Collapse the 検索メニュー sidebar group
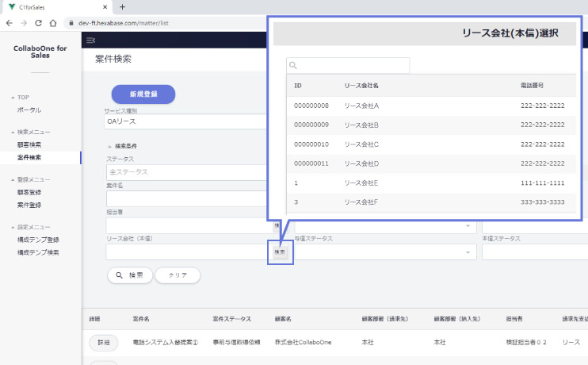The height and width of the screenshot is (365, 588). (x=13, y=132)
